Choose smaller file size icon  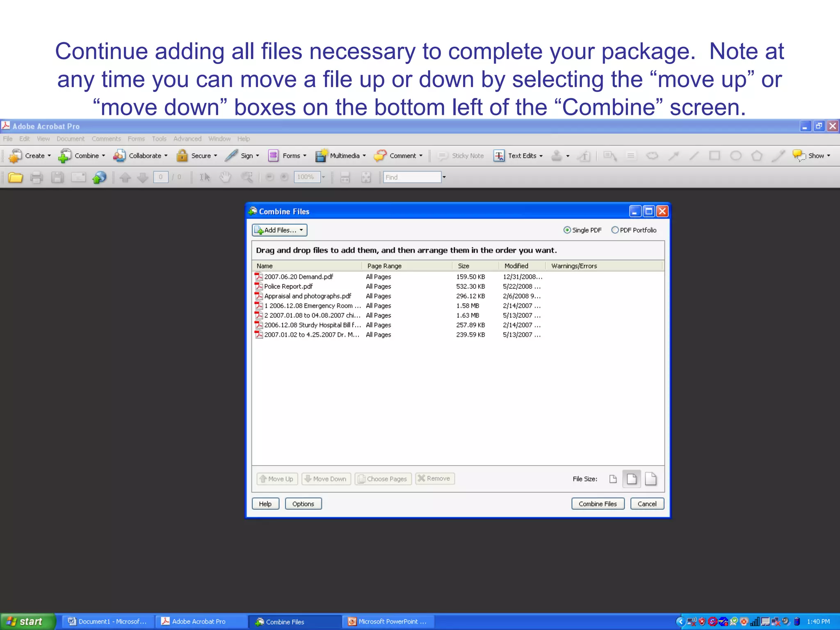(x=613, y=479)
